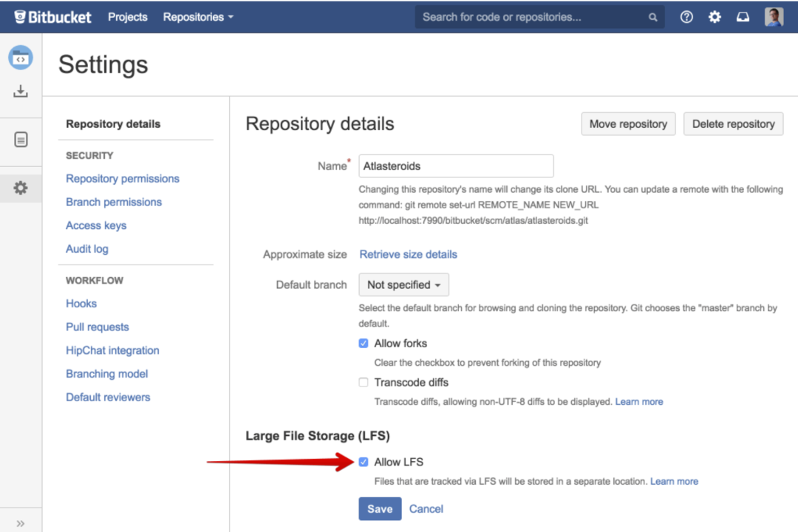Enable the Transcode diffs checkbox
798x532 pixels.
coord(364,383)
